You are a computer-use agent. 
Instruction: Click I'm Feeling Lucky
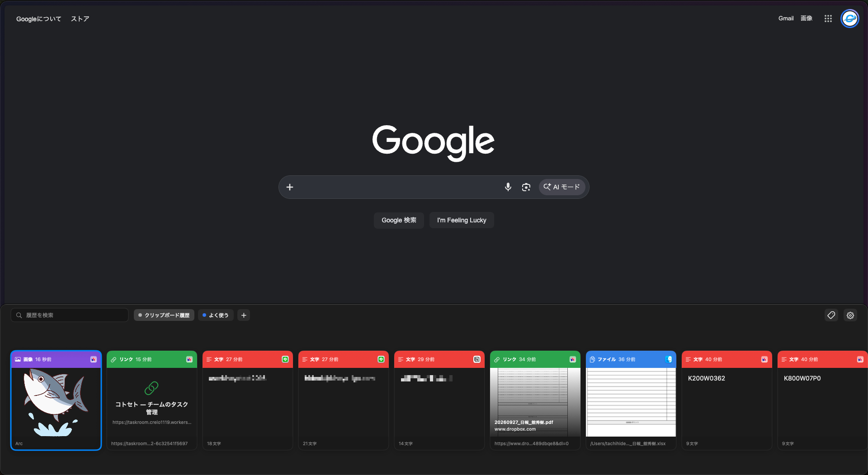click(462, 220)
